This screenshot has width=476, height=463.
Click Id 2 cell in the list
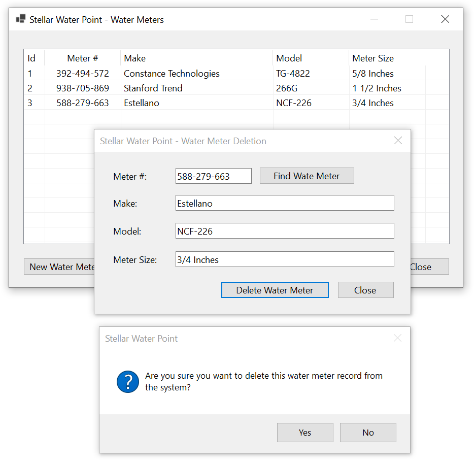30,88
